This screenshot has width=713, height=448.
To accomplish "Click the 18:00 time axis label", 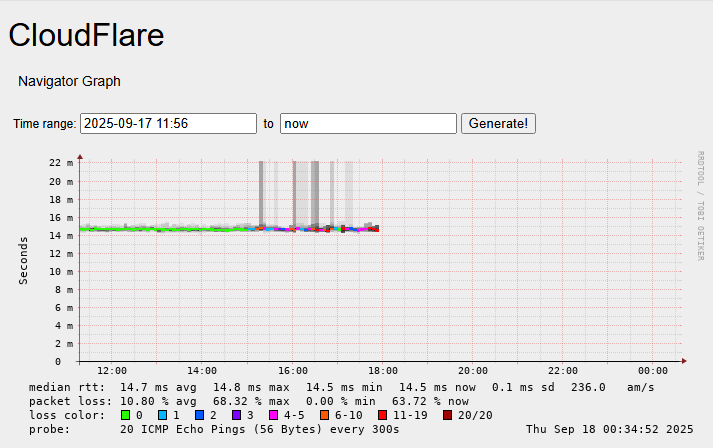I will tap(383, 371).
